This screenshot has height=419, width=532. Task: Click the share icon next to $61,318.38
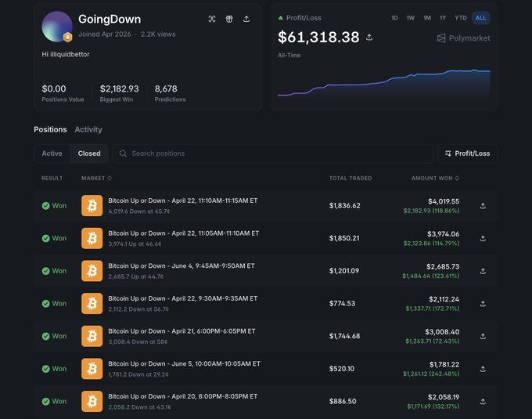(369, 37)
